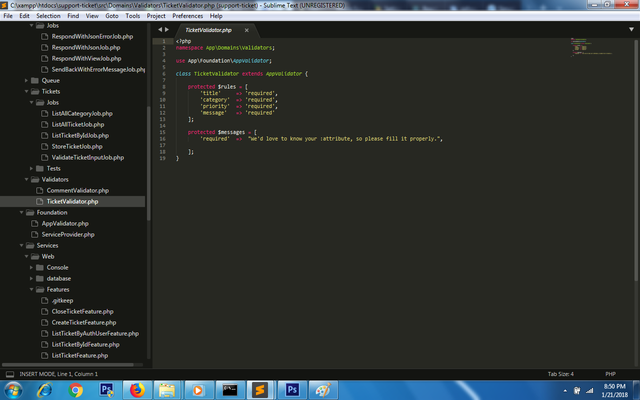The width and height of the screenshot is (640, 400).
Task: Change Tab Size: 4 setting
Action: coord(560,374)
